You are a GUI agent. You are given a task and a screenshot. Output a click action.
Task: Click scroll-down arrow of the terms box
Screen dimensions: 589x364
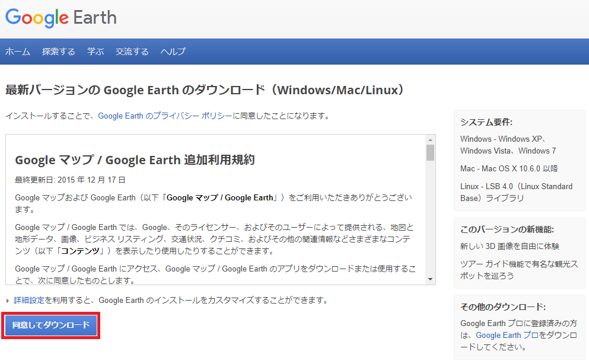point(430,279)
